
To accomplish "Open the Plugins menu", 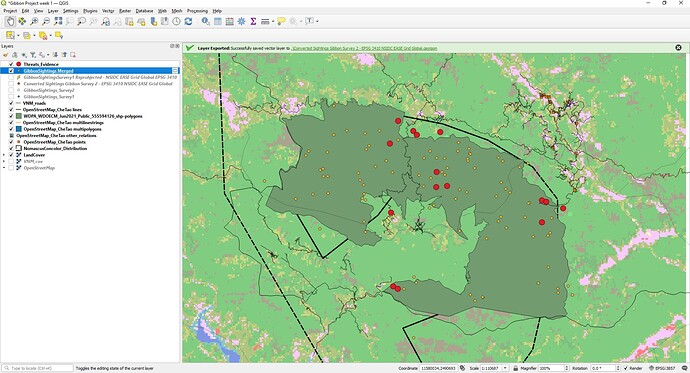I will pos(90,11).
